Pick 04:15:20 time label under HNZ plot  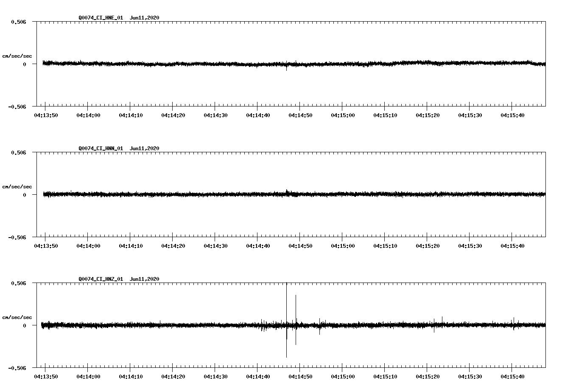point(428,377)
